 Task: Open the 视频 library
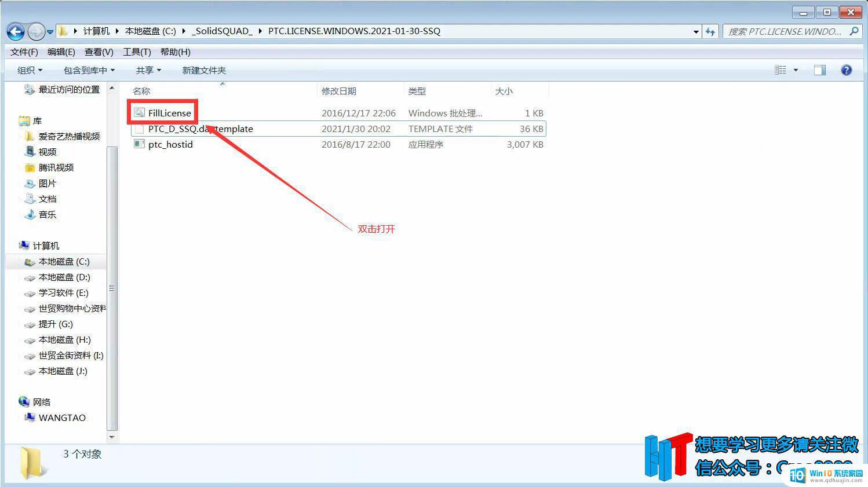(48, 152)
